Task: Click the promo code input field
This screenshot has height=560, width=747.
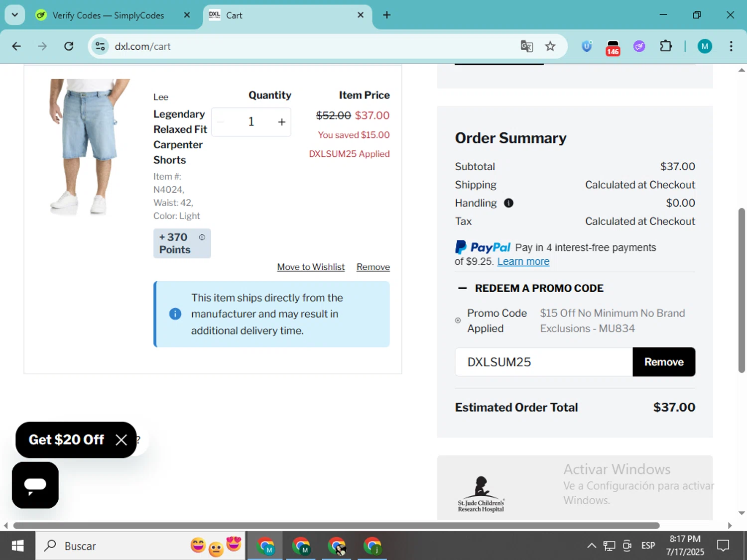Action: coord(544,362)
